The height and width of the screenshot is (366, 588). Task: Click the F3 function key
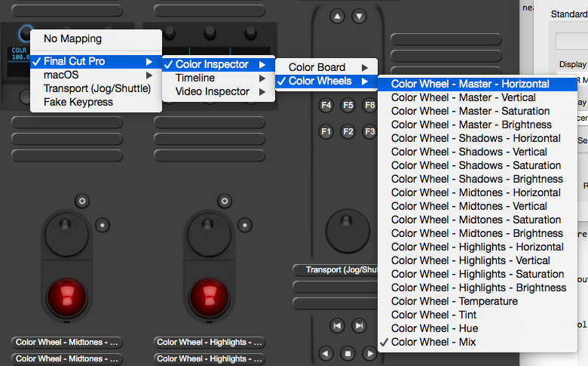coord(369,131)
